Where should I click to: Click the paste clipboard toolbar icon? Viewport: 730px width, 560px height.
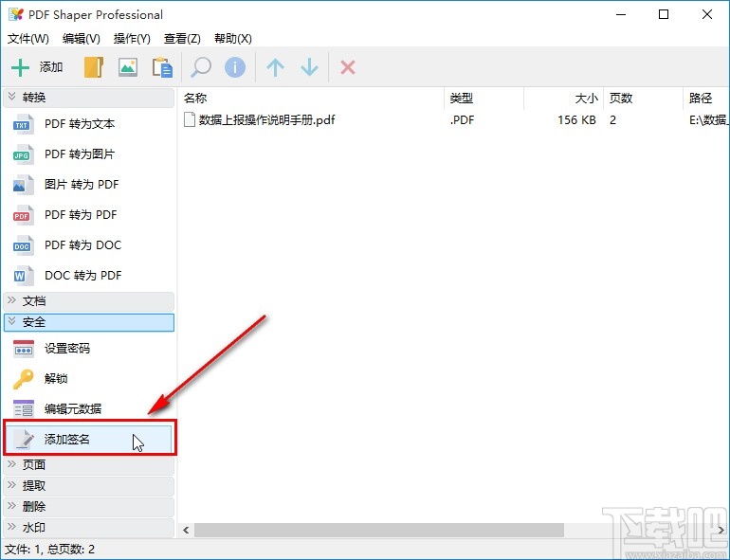tap(162, 67)
